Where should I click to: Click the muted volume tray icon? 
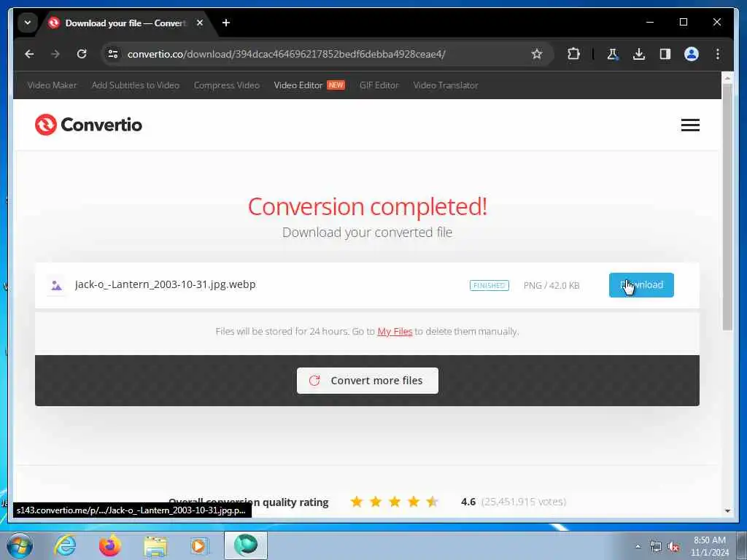coord(673,546)
